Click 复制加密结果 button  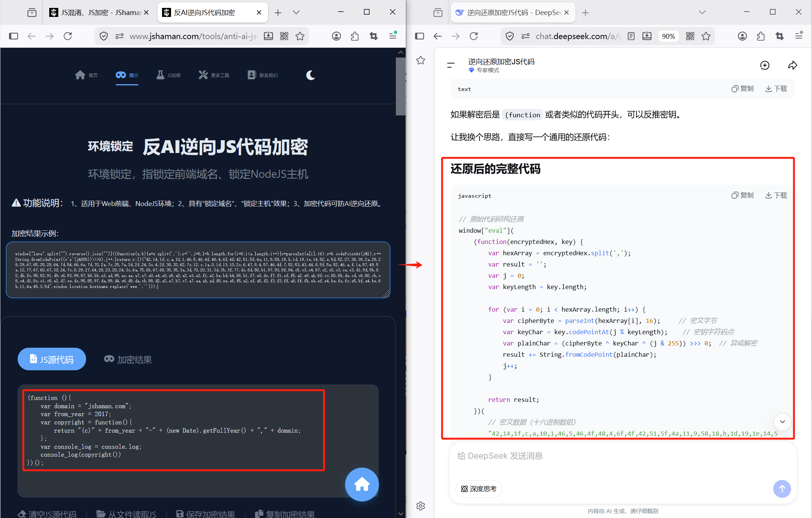click(x=285, y=513)
